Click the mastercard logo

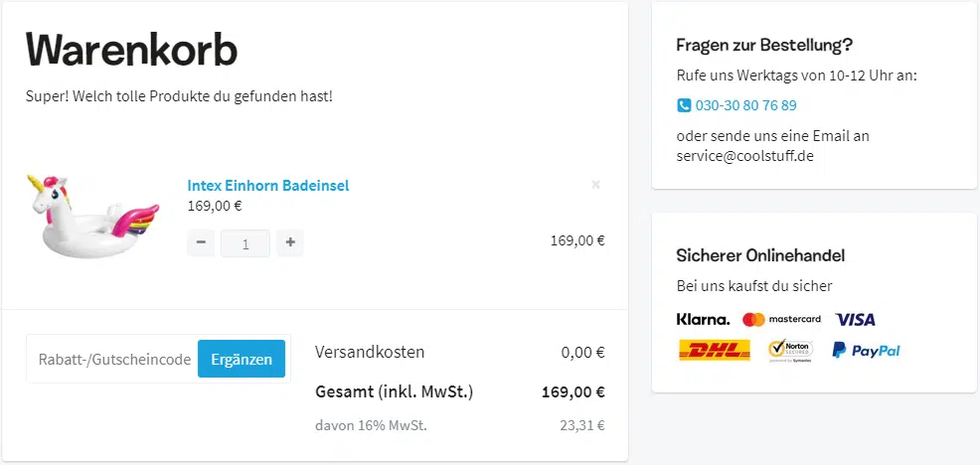(x=781, y=319)
